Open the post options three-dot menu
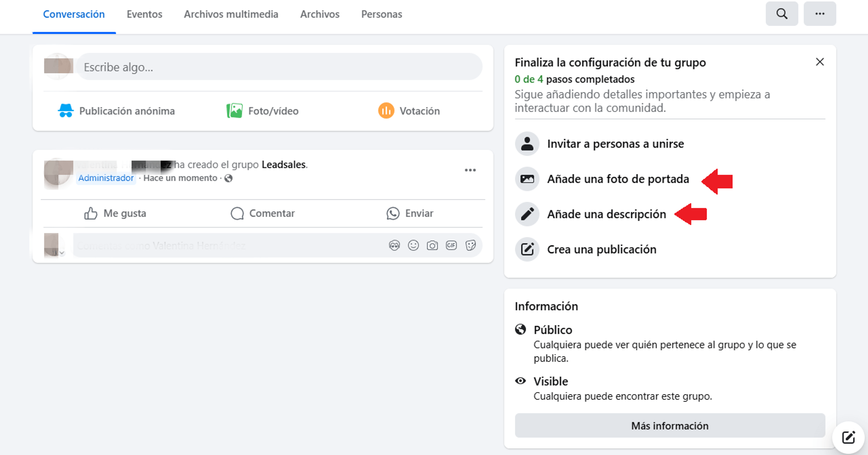868x455 pixels. coord(470,170)
